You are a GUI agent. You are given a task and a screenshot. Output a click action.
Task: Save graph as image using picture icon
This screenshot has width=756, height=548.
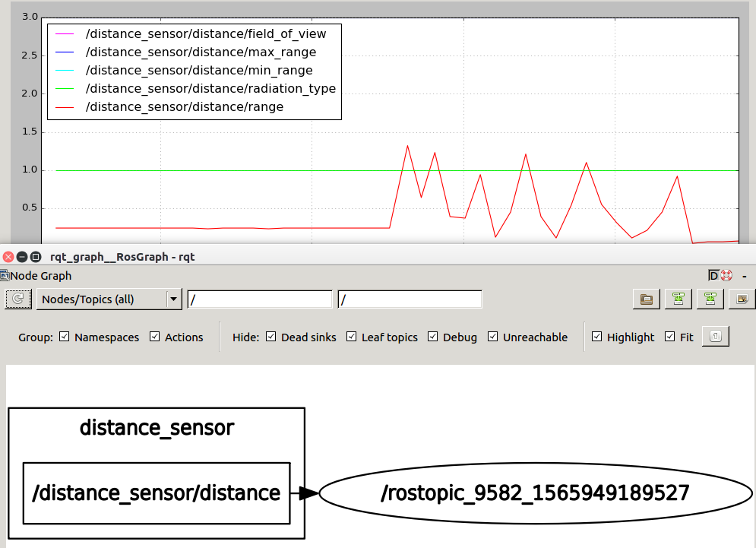click(742, 299)
